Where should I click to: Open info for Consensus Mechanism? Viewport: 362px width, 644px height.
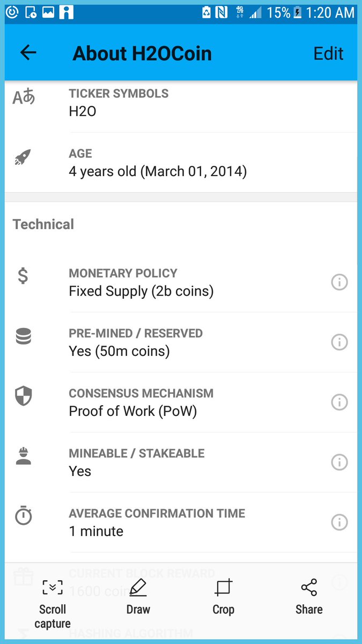(339, 402)
